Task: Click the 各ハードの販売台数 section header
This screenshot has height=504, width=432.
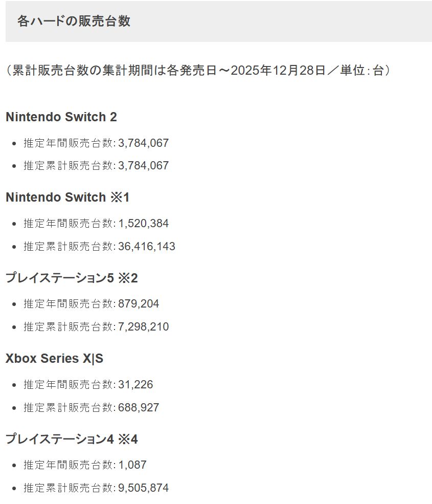Action: (x=74, y=21)
